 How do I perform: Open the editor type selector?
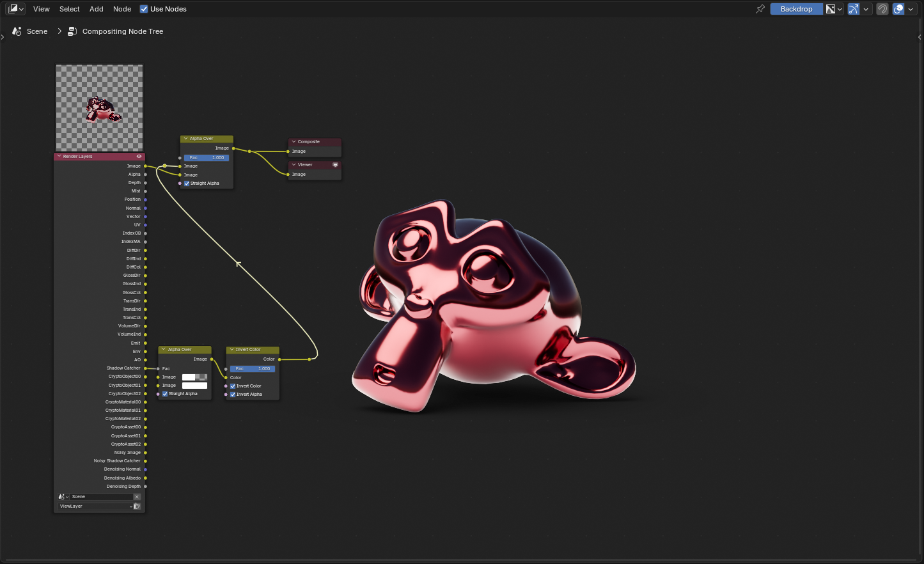pos(16,9)
